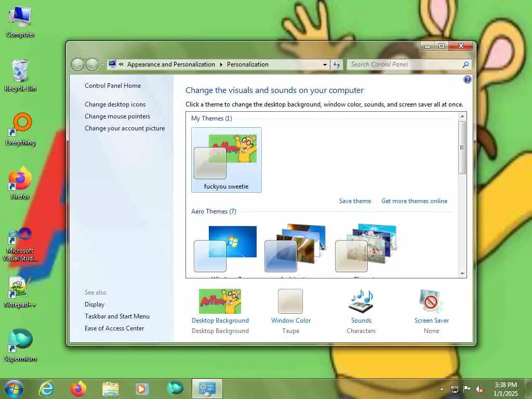This screenshot has height=399, width=532.
Task: Click the Screen Saver link text
Action: click(432, 320)
